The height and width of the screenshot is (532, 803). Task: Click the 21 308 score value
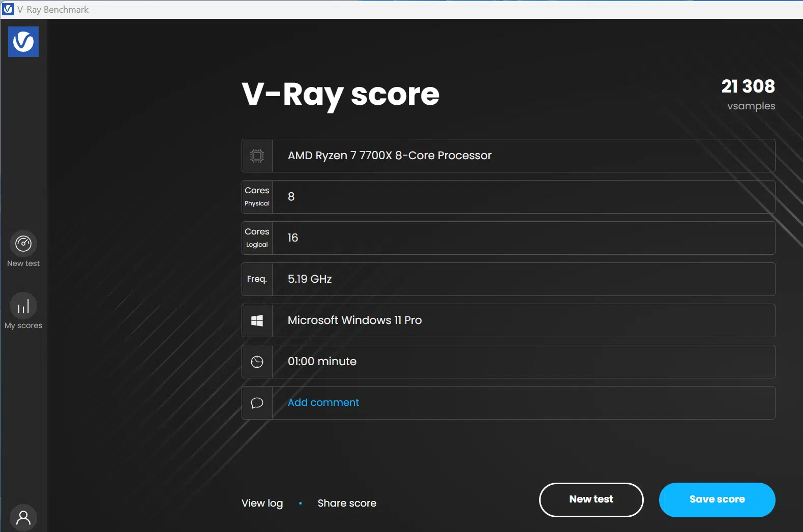point(748,86)
